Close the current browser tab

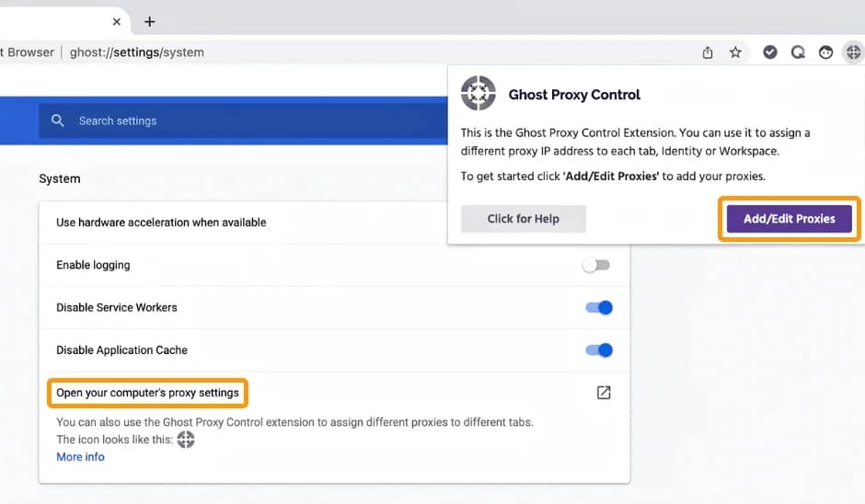tap(117, 21)
